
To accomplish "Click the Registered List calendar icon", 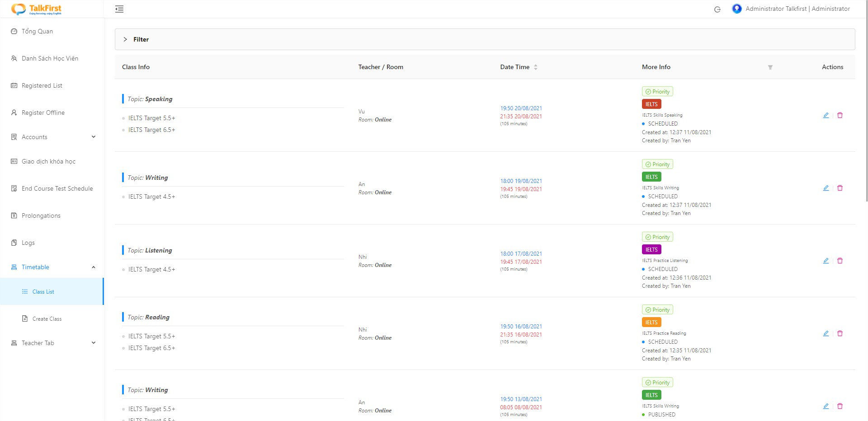I will coord(14,85).
